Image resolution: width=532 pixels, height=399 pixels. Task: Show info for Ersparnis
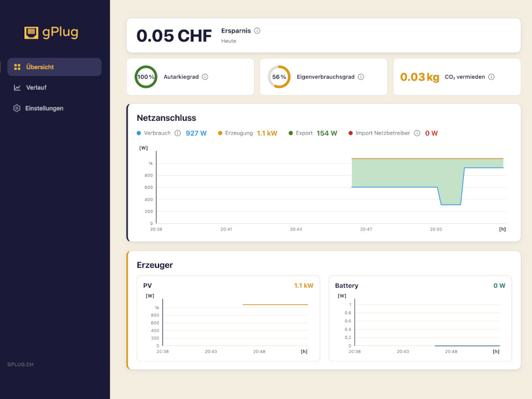tap(257, 30)
